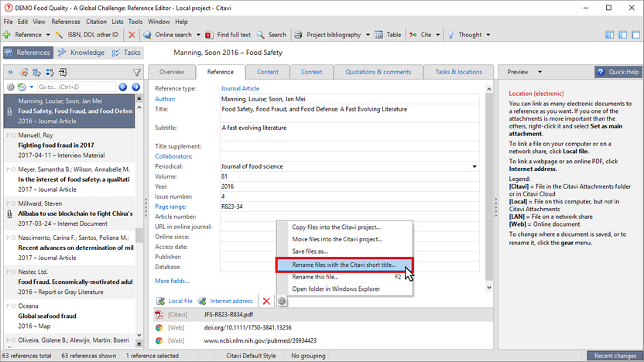Screen dimensions: 644x362
Task: Toggle the task flag on Meyer, Samantha B.
Action: tap(8, 169)
